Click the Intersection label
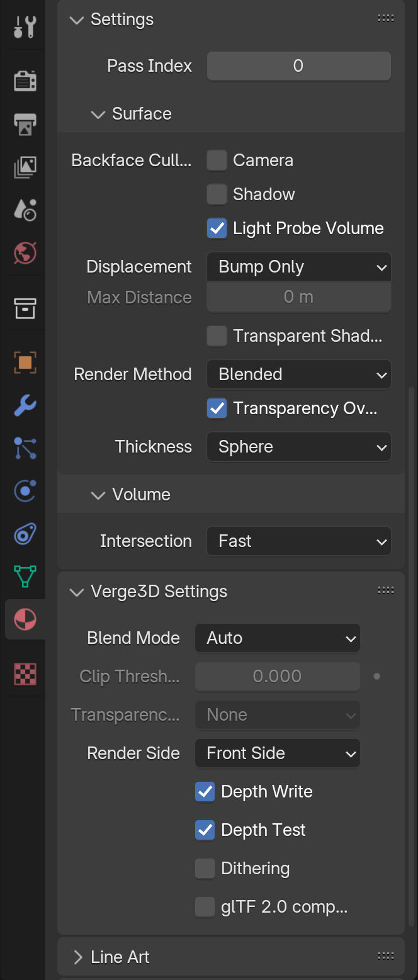418x980 pixels. [x=146, y=541]
